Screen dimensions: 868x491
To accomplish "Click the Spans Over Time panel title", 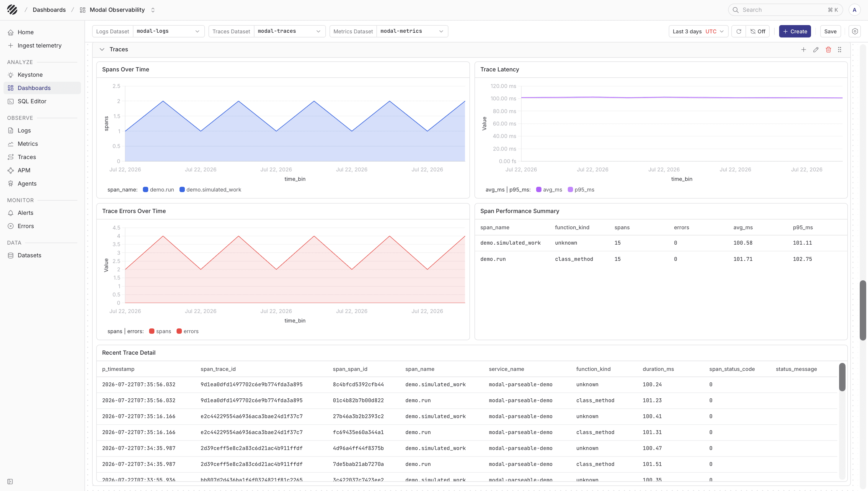I will click(x=125, y=69).
